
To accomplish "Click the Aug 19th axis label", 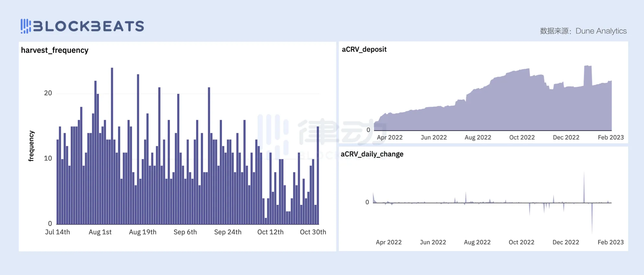I will coord(142,232).
